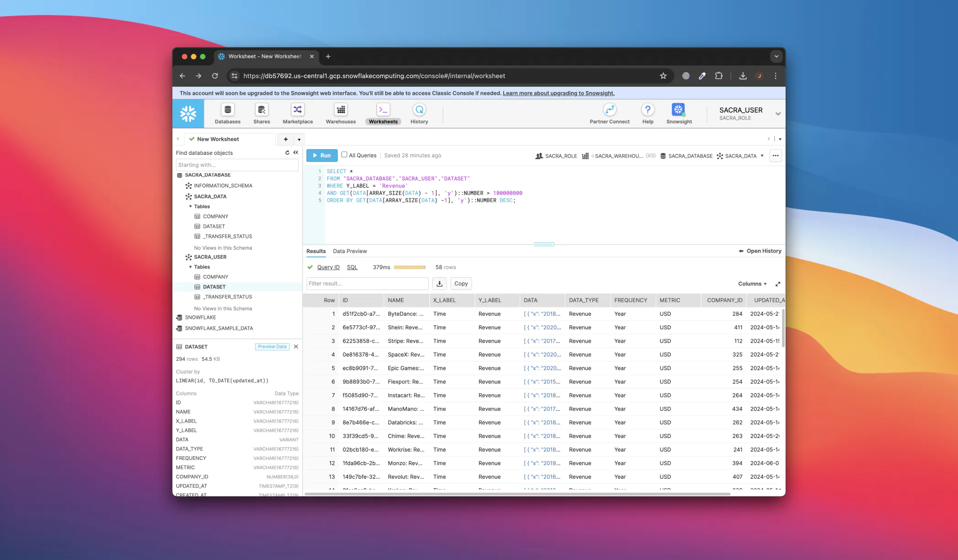Click inside the Filter result field
This screenshot has height=560, width=958.
coord(367,283)
